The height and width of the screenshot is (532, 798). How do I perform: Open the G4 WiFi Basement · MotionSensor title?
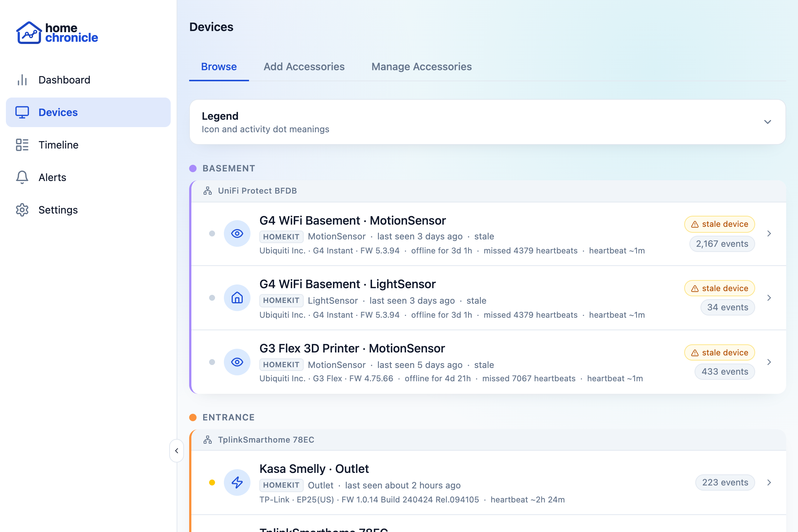click(x=352, y=221)
